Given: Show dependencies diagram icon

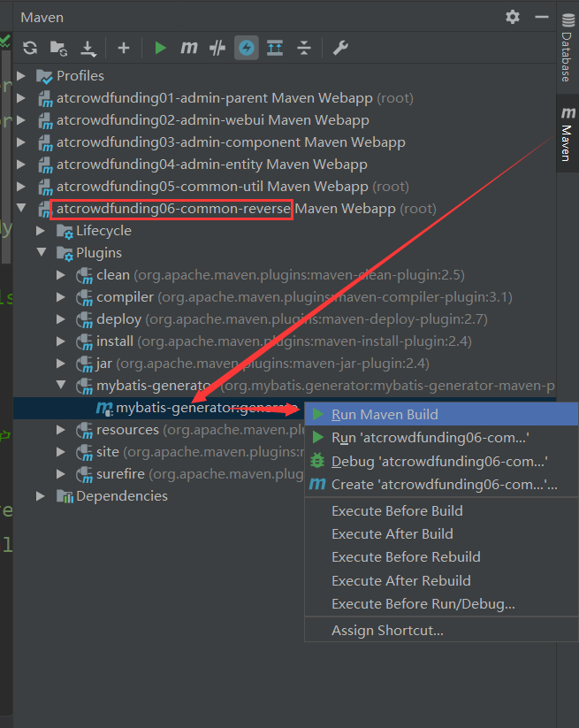Looking at the screenshot, I should click(x=275, y=48).
